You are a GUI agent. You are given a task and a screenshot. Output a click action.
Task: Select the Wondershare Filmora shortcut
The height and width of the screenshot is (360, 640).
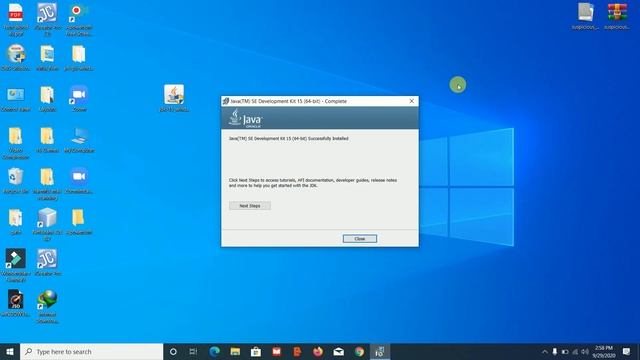[16, 264]
